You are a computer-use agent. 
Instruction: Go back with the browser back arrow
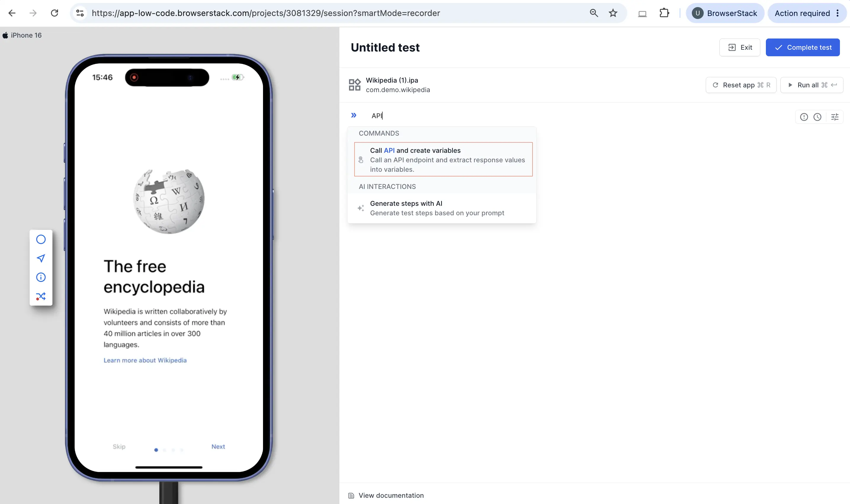point(12,13)
